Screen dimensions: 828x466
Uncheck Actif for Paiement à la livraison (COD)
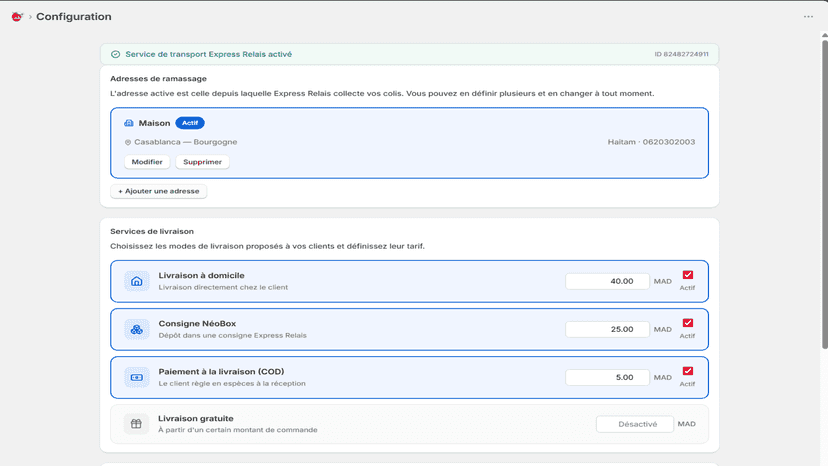coord(688,371)
